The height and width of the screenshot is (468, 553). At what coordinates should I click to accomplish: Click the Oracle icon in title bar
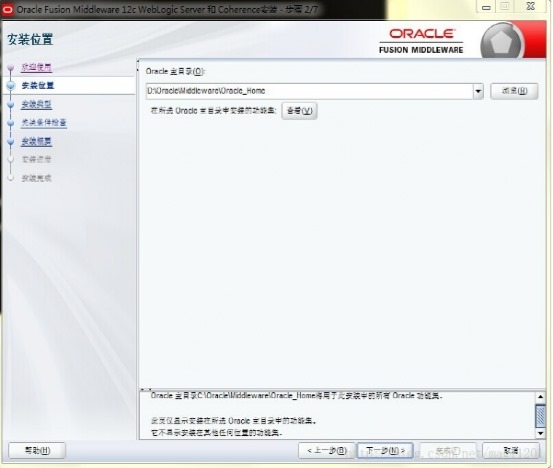coord(7,10)
